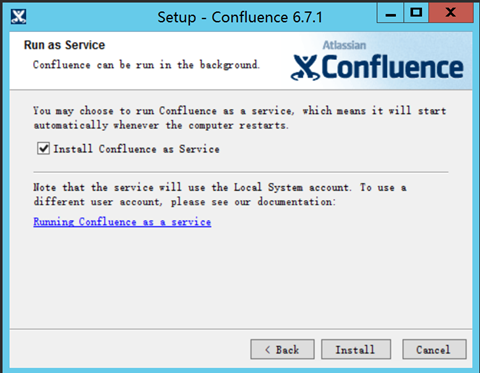Go back with the Back button

point(282,349)
